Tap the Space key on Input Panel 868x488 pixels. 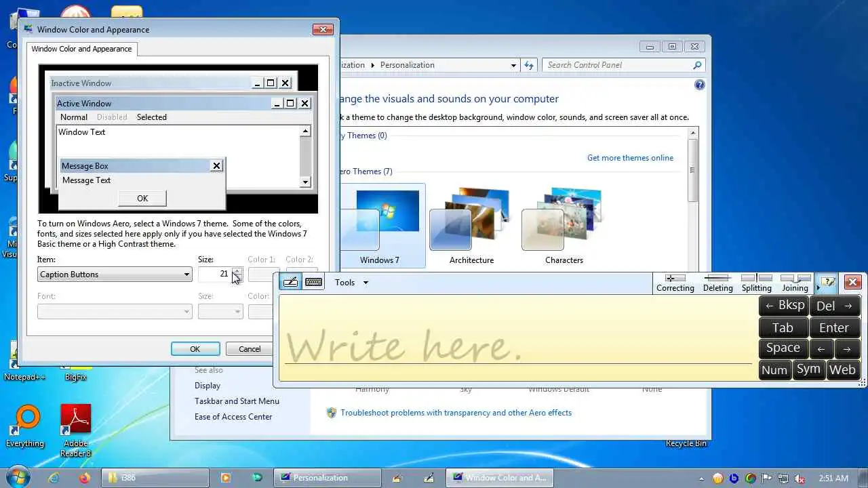[784, 348]
